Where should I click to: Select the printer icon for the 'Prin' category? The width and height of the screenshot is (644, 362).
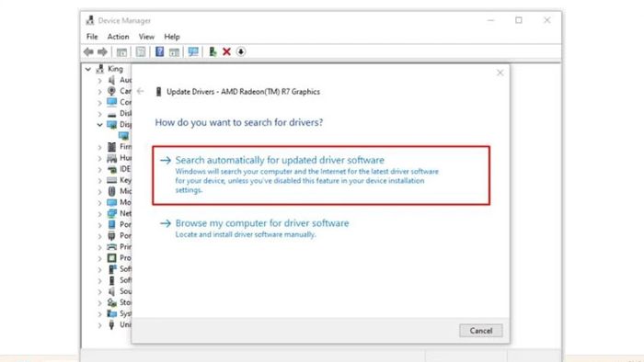coord(111,246)
